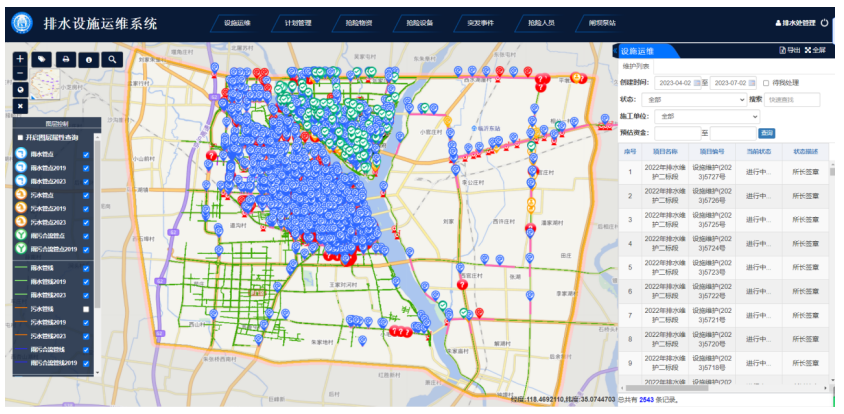Click the globe full-extent map button
This screenshot has width=844, height=414.
click(x=20, y=90)
